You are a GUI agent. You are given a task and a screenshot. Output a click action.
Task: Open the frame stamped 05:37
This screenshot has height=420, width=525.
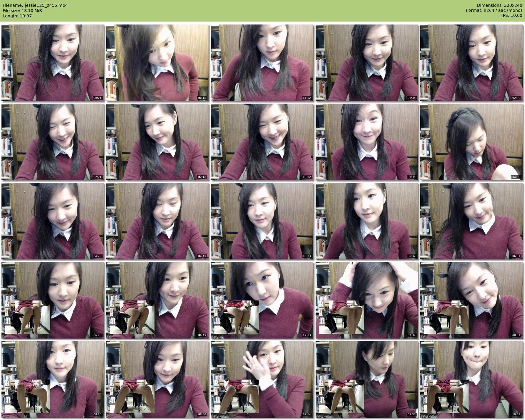(x=367, y=221)
